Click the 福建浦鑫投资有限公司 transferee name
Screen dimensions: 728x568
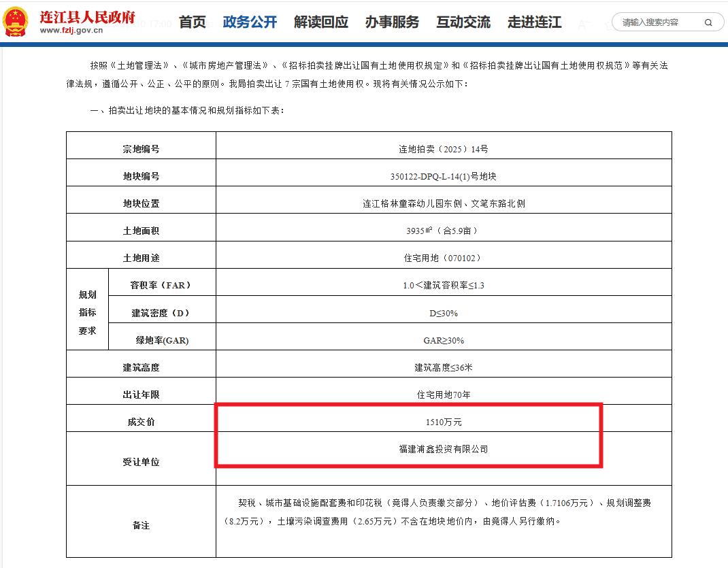tap(444, 449)
